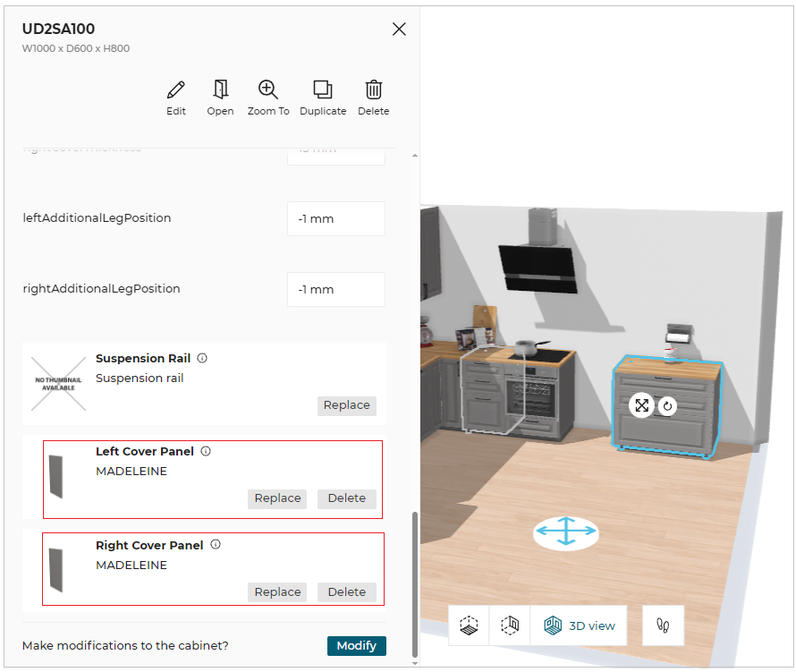This screenshot has height=672, width=796.
Task: Duplicate the selected cabinet
Action: pyautogui.click(x=323, y=90)
